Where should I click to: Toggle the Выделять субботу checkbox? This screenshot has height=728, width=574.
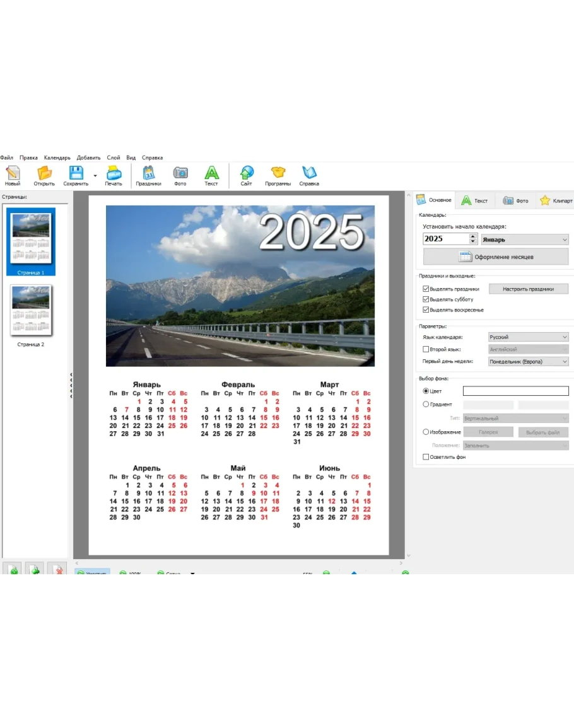tap(426, 299)
